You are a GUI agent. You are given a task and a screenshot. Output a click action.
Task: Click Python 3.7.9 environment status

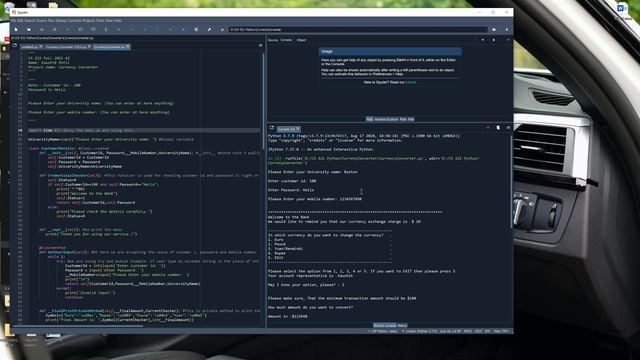pos(419,331)
